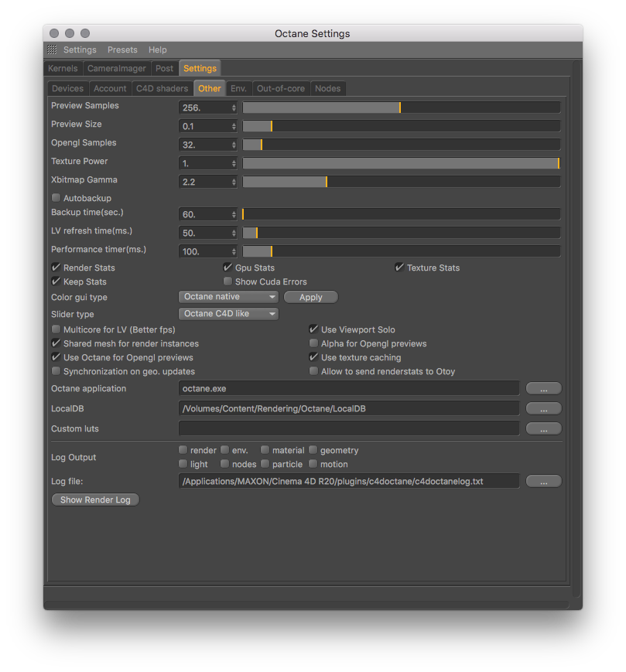The width and height of the screenshot is (626, 672).
Task: Enable particle log output checkbox
Action: [x=265, y=464]
